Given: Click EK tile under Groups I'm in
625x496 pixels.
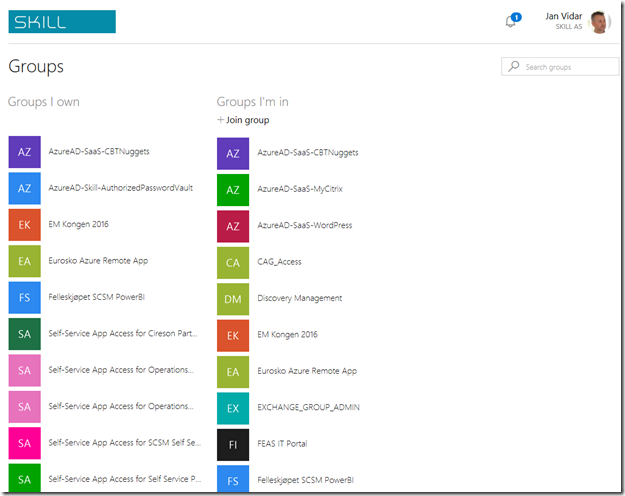Looking at the screenshot, I should coord(233,335).
